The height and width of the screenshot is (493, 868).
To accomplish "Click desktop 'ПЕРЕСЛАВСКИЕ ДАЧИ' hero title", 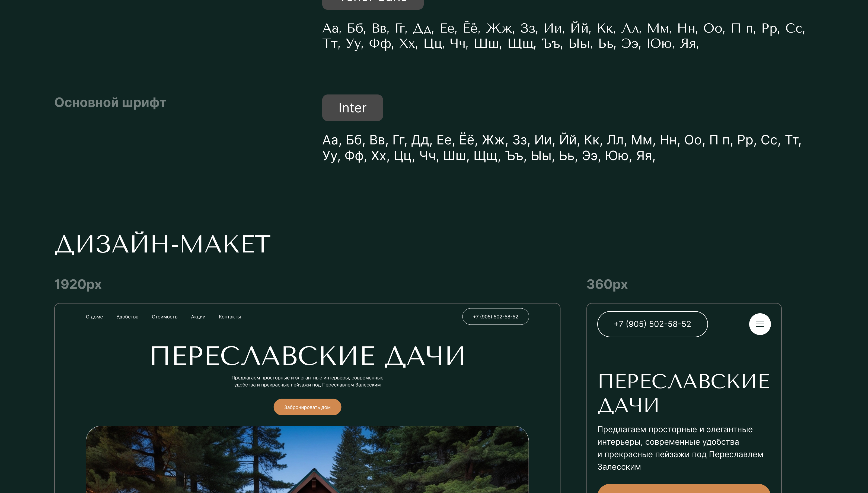I will click(307, 356).
